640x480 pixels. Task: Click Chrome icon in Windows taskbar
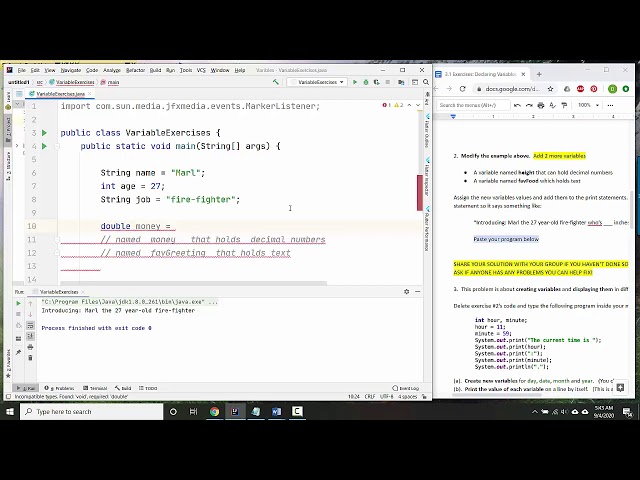(214, 411)
